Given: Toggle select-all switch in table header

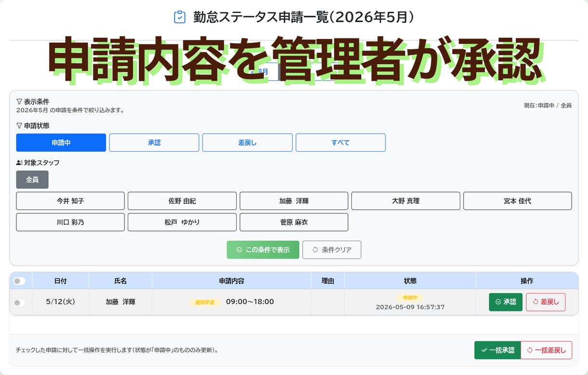Looking at the screenshot, I should [19, 281].
